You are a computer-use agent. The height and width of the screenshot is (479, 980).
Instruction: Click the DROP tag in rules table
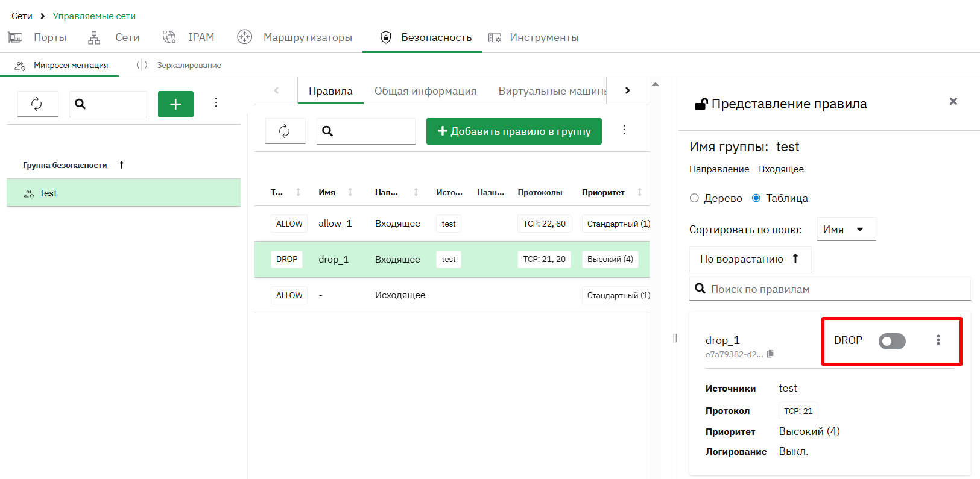coord(286,259)
